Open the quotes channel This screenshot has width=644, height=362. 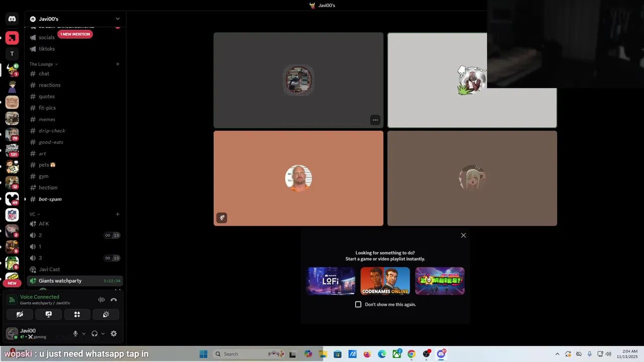(x=75, y=97)
